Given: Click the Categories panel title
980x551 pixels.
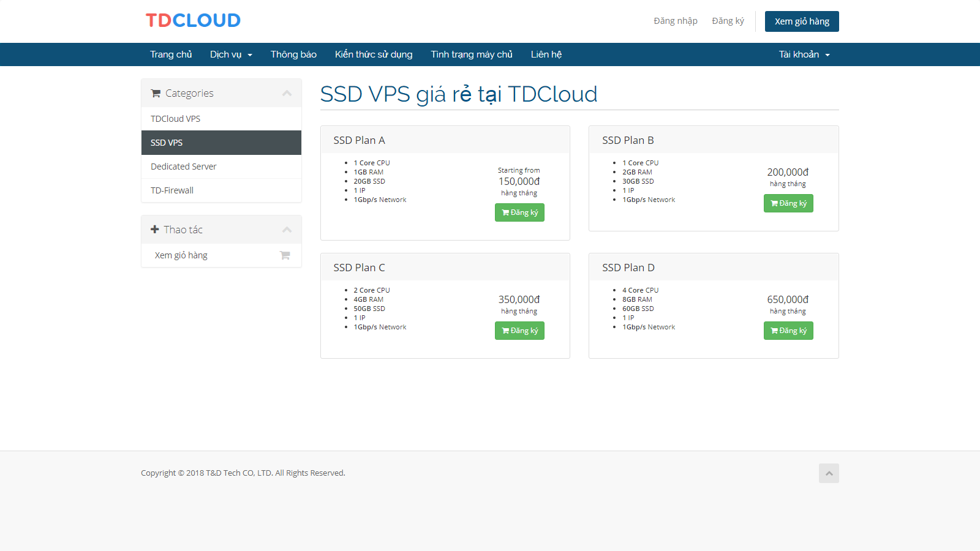Looking at the screenshot, I should pos(189,93).
